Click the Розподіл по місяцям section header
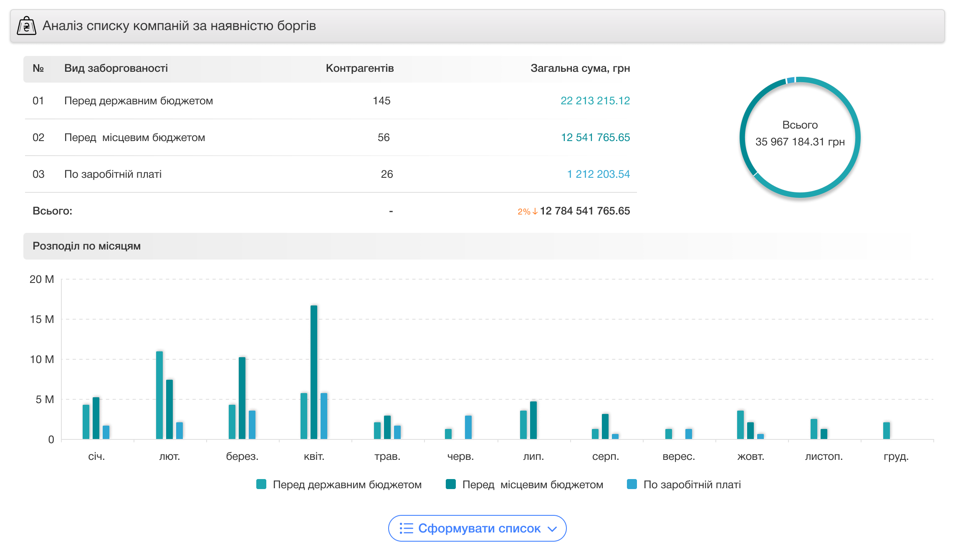 [87, 246]
